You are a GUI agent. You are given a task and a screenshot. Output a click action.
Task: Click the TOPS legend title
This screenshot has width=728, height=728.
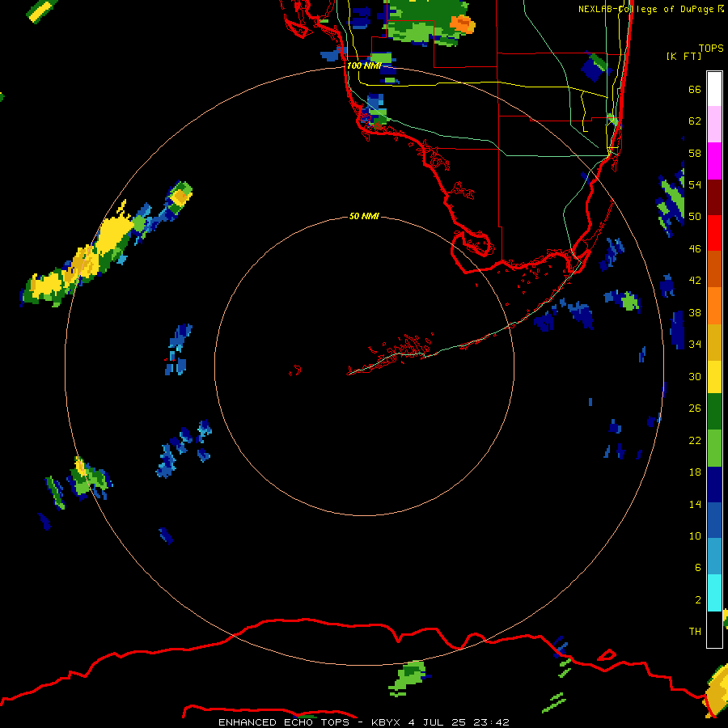pos(711,48)
